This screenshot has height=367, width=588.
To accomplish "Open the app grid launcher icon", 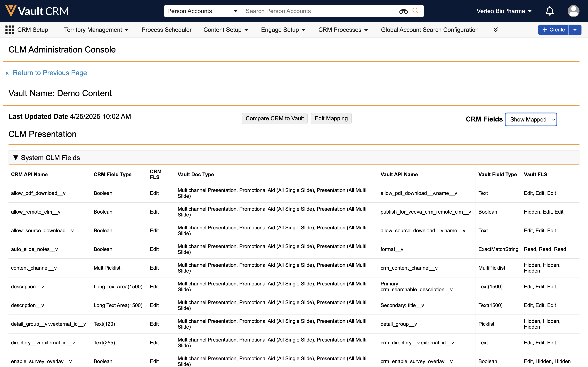I will point(10,30).
